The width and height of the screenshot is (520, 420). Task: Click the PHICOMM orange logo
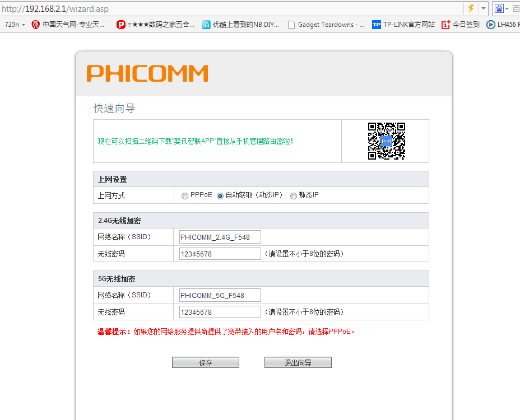click(x=147, y=73)
